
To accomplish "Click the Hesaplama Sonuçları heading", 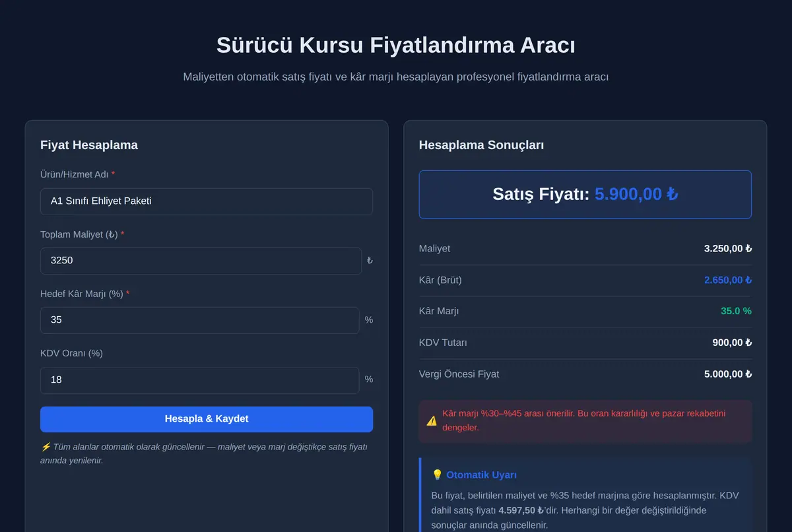I will click(x=482, y=145).
